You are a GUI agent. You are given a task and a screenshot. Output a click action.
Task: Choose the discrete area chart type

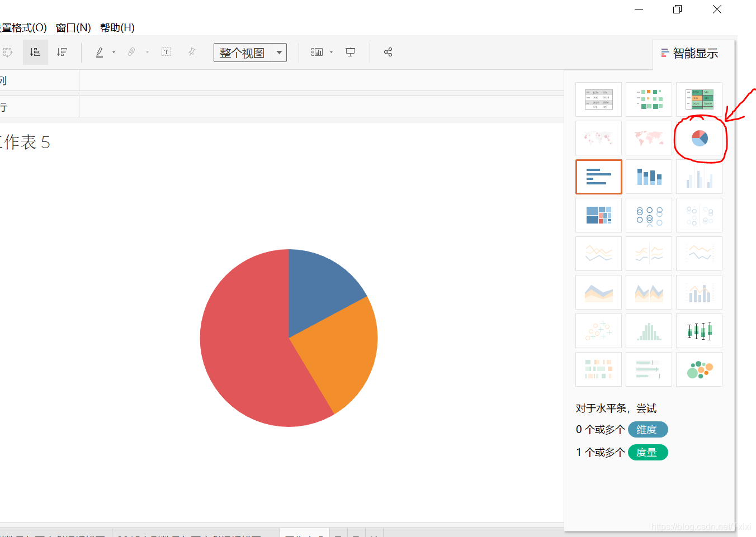[x=649, y=292]
